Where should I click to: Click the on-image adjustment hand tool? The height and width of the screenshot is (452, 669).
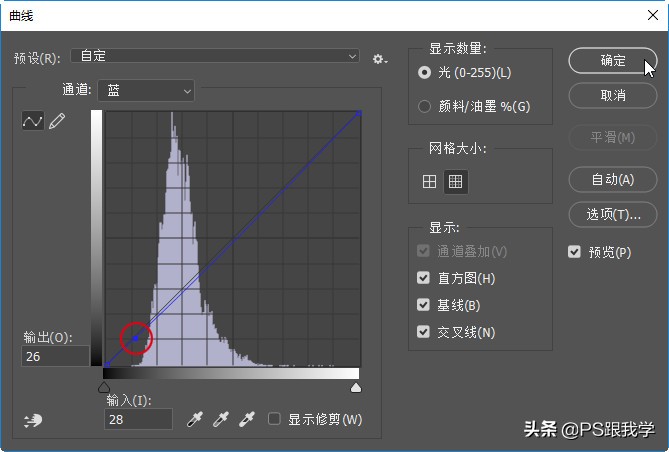pyautogui.click(x=33, y=420)
